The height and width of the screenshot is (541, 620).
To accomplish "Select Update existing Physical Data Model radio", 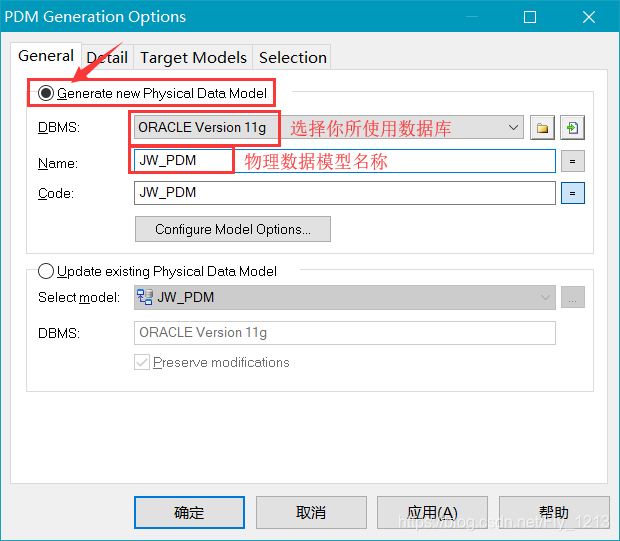I will (x=46, y=271).
